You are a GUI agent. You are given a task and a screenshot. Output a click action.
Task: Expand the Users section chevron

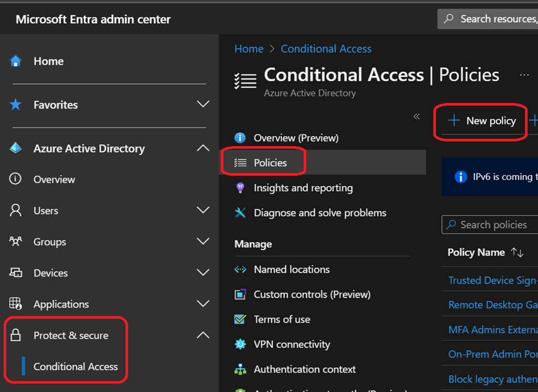click(x=203, y=210)
